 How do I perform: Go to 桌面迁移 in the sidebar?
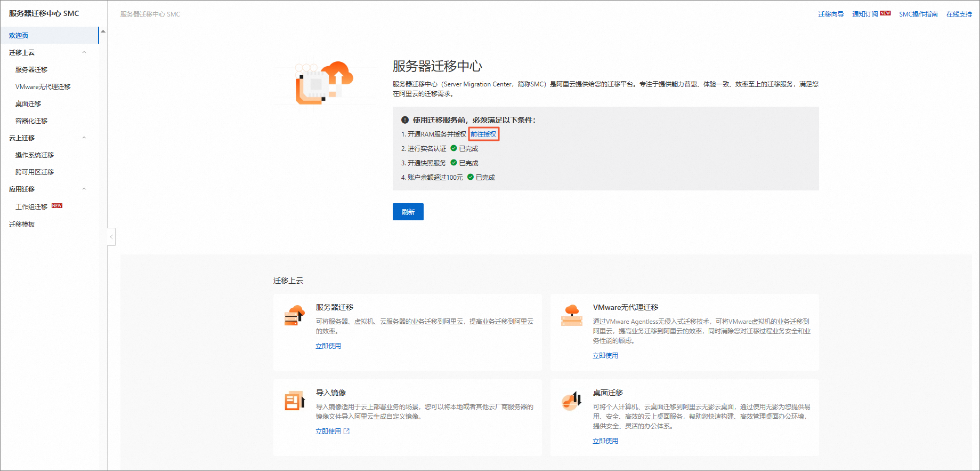point(28,103)
